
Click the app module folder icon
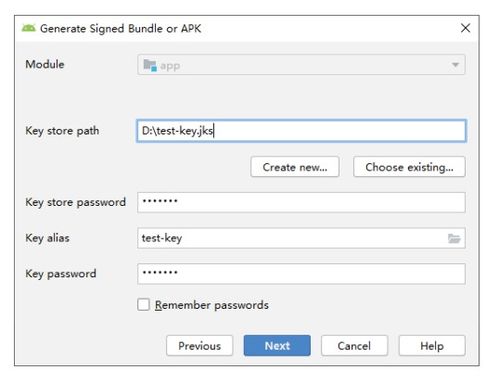[150, 65]
